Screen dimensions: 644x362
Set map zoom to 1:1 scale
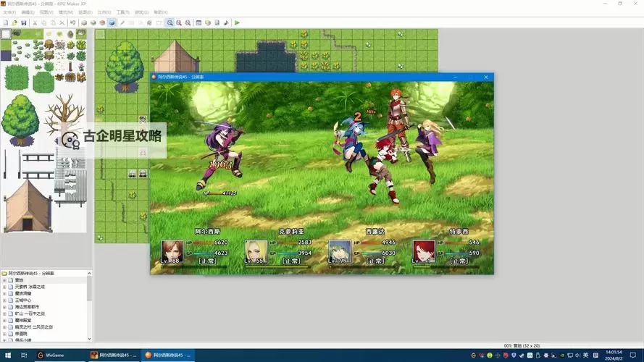click(170, 23)
